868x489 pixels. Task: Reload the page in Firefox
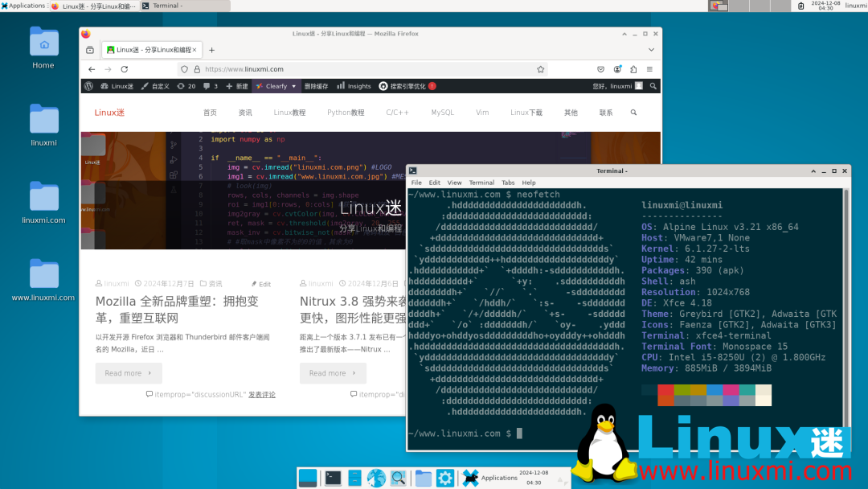pyautogui.click(x=125, y=69)
